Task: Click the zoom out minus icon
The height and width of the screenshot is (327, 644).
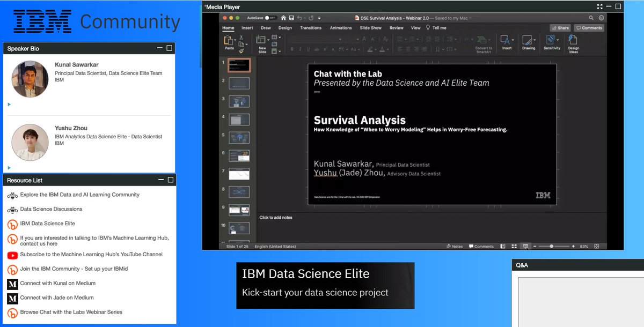Action: [x=535, y=246]
